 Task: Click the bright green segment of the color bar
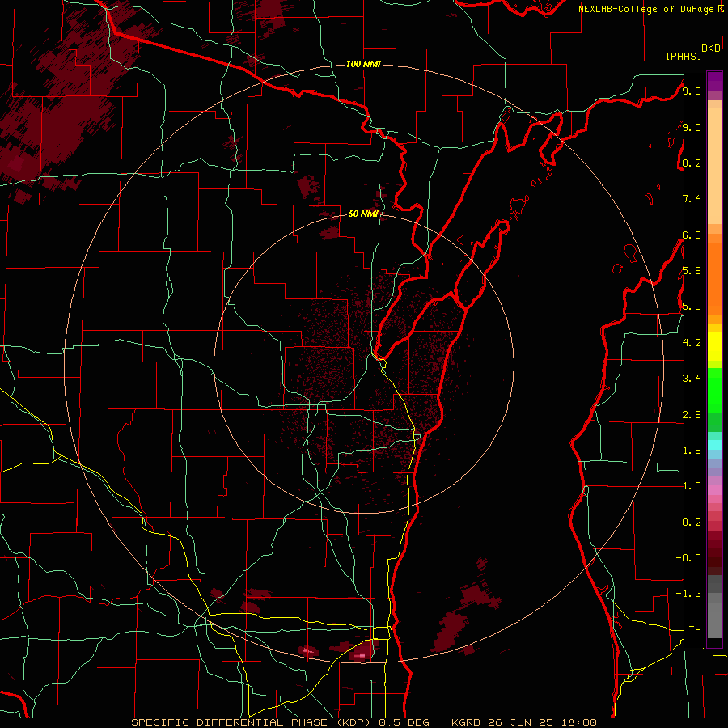714,390
